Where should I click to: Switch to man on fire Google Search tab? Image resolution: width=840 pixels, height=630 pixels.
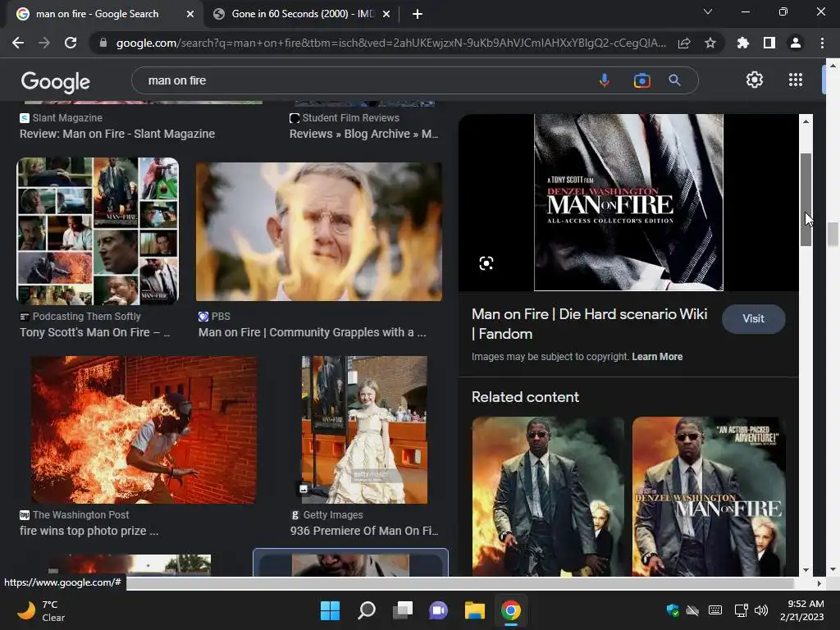pos(97,14)
